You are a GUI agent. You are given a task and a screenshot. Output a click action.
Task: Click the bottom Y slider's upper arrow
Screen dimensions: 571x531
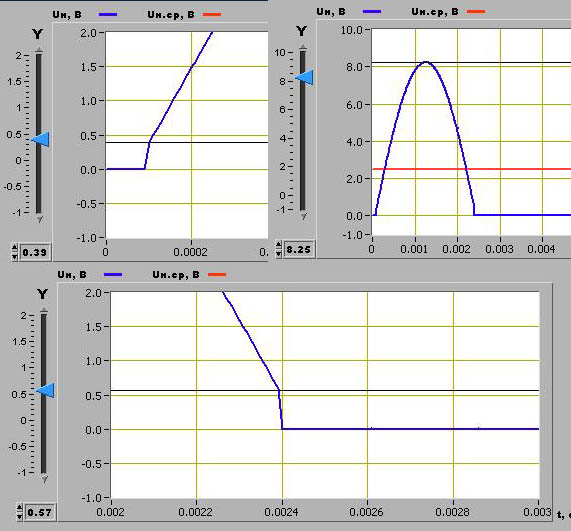[x=44, y=311]
